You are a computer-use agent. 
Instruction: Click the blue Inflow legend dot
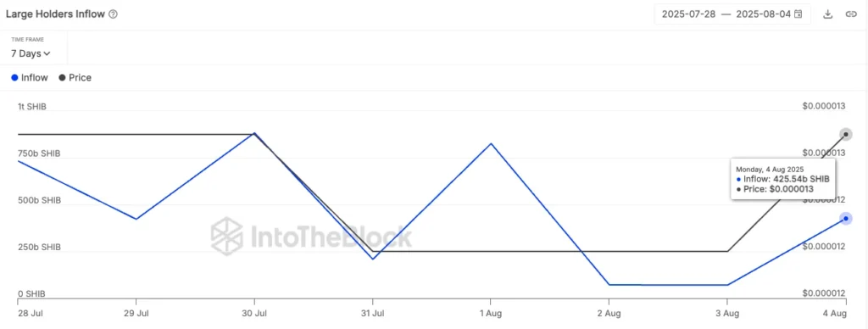click(14, 77)
